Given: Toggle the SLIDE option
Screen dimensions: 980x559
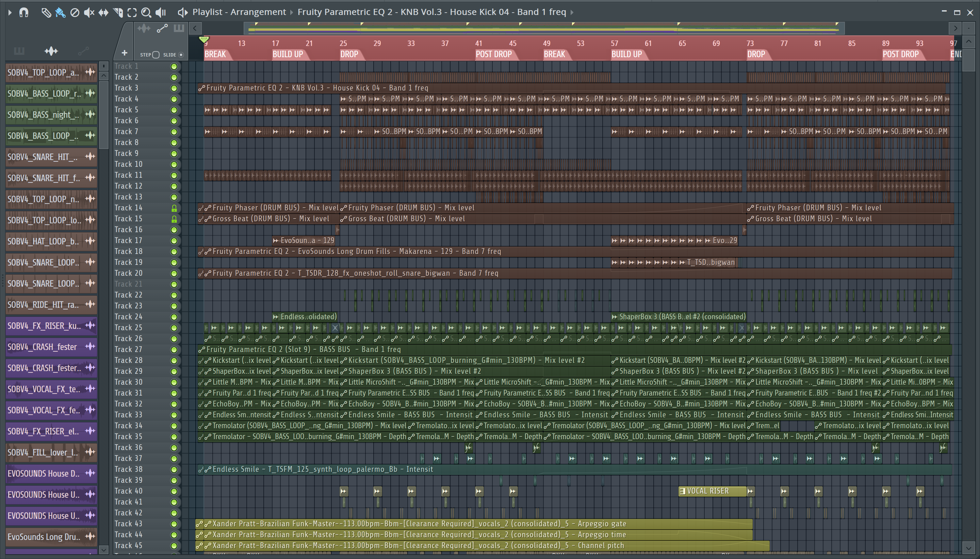Looking at the screenshot, I should tap(181, 55).
